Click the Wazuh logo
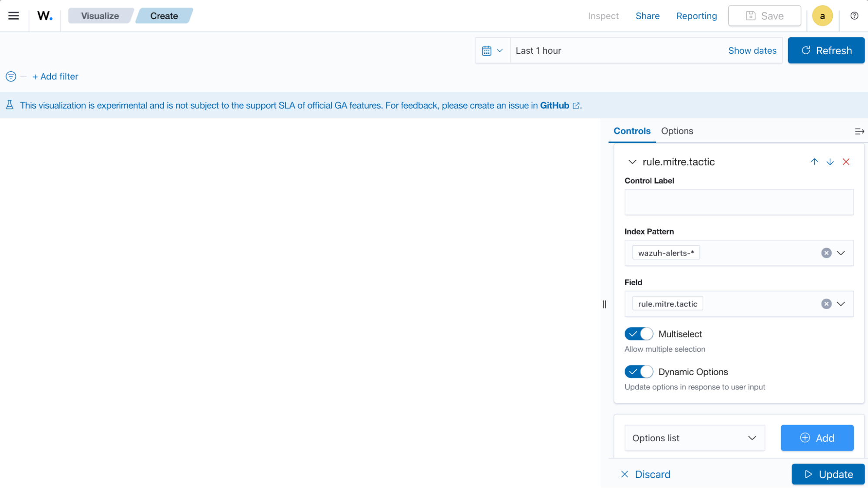This screenshot has height=488, width=868. point(44,16)
